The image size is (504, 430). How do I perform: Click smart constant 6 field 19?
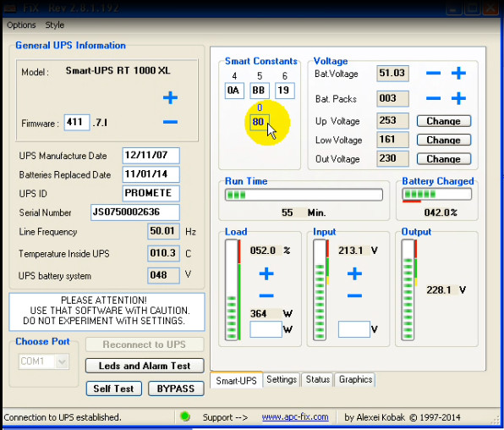click(284, 91)
